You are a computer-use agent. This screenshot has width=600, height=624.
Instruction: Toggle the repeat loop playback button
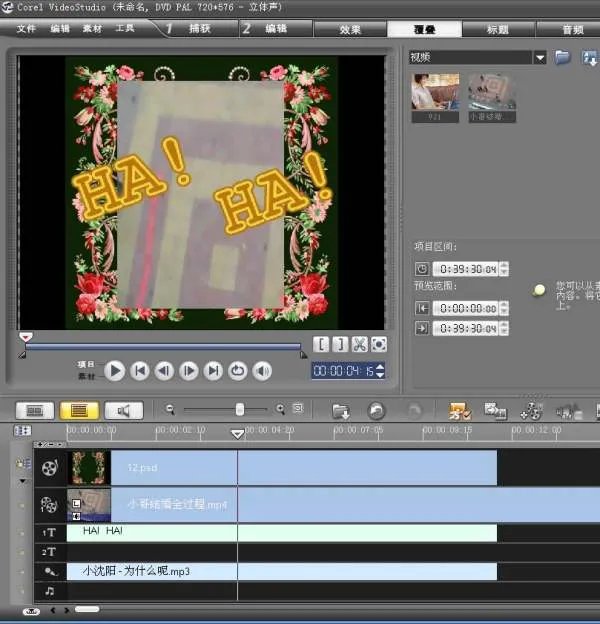(237, 371)
